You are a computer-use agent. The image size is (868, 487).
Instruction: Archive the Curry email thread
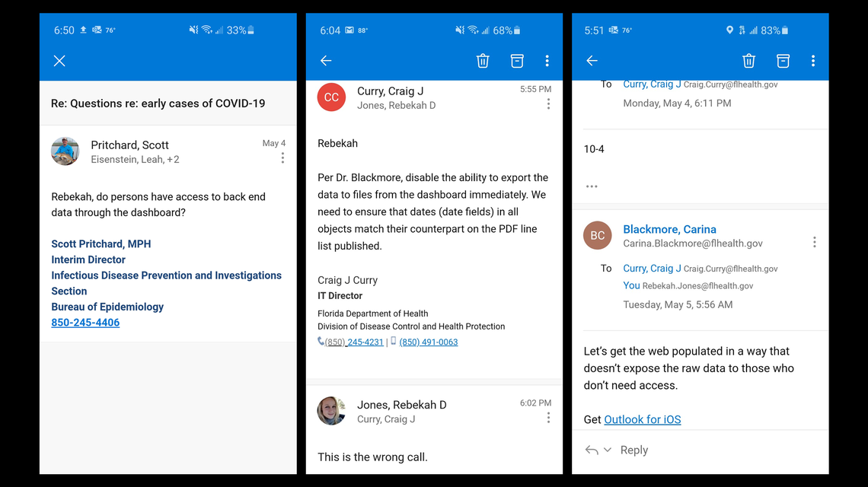517,60
